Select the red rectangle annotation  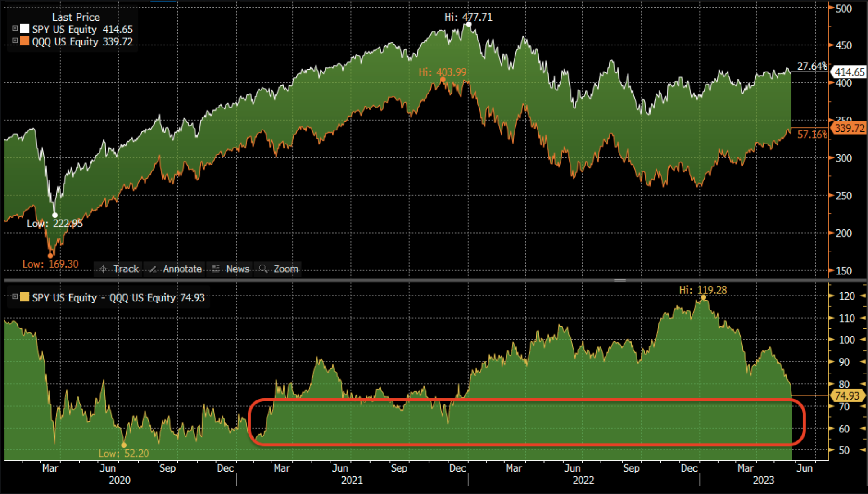pyautogui.click(x=527, y=400)
